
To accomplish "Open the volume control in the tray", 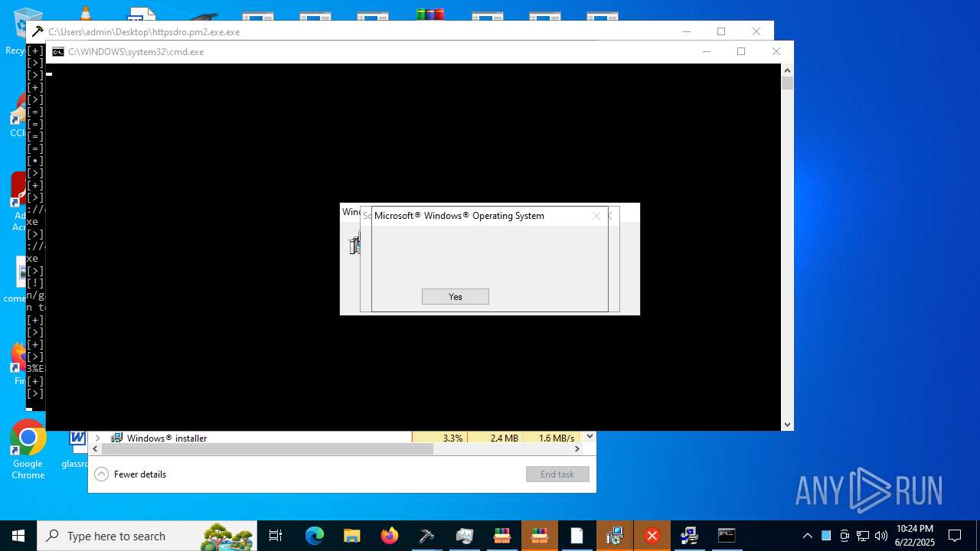I will click(881, 536).
